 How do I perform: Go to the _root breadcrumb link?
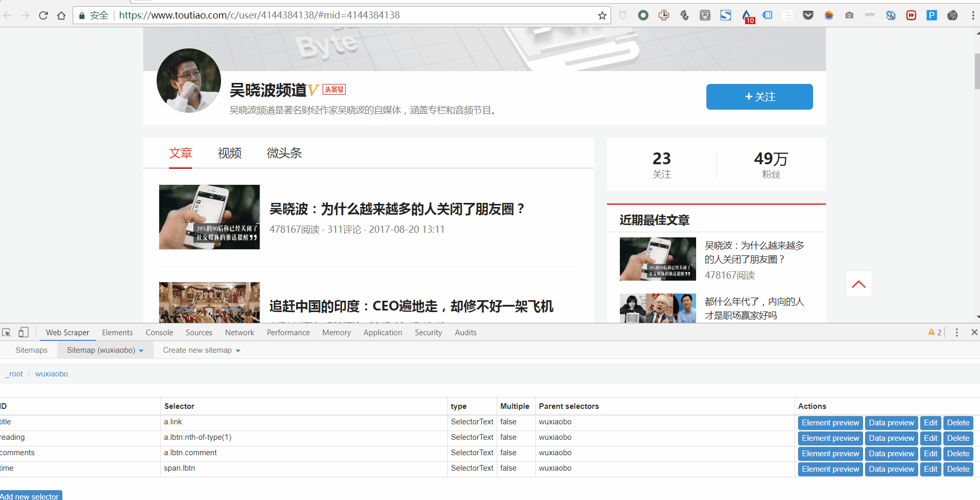[15, 374]
